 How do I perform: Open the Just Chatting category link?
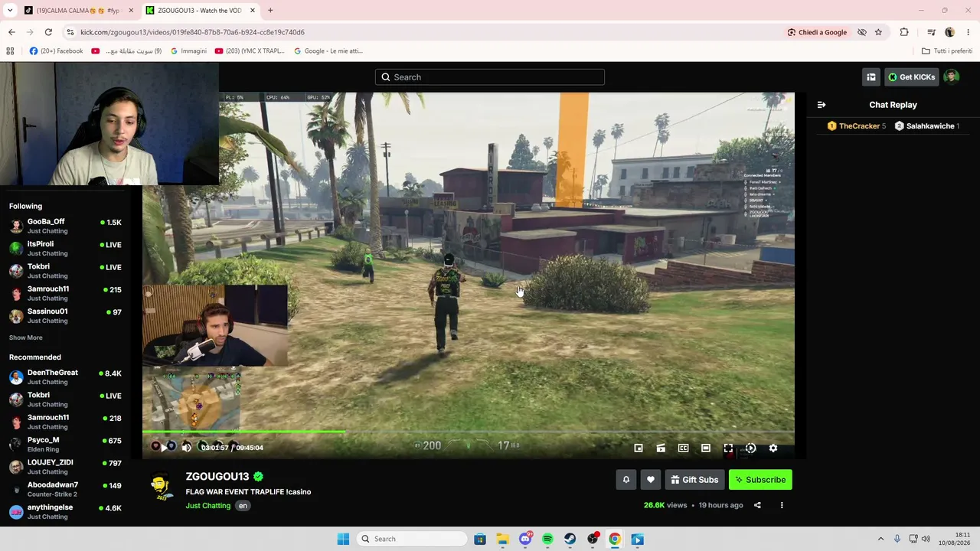[207, 506]
